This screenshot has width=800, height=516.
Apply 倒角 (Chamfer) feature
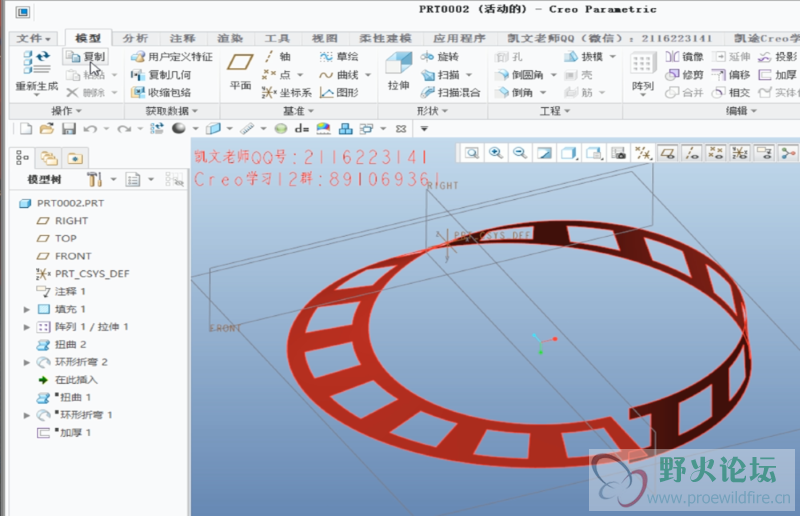[x=515, y=92]
